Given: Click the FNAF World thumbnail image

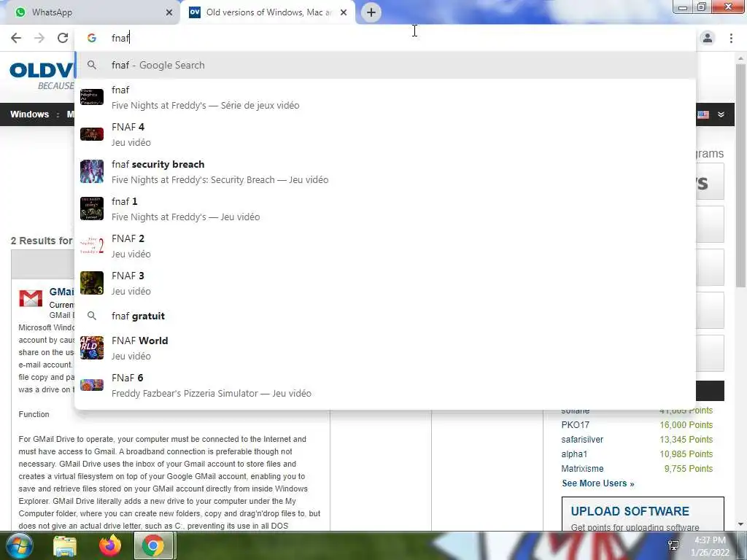Looking at the screenshot, I should pyautogui.click(x=92, y=348).
